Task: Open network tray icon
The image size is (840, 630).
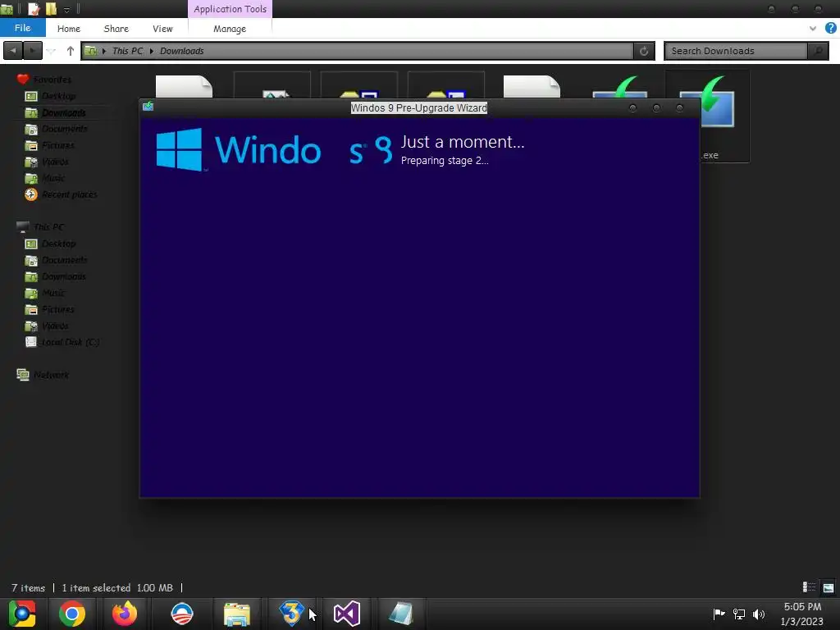Action: pyautogui.click(x=739, y=614)
